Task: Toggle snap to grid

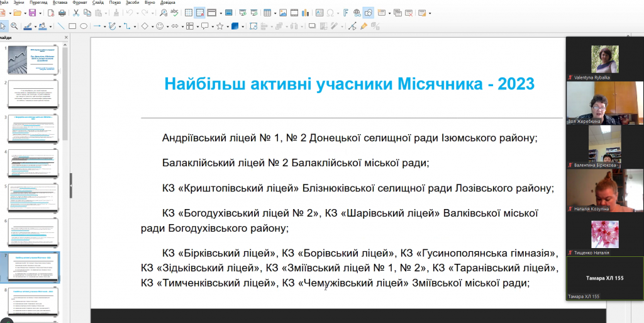Action: 200,13
